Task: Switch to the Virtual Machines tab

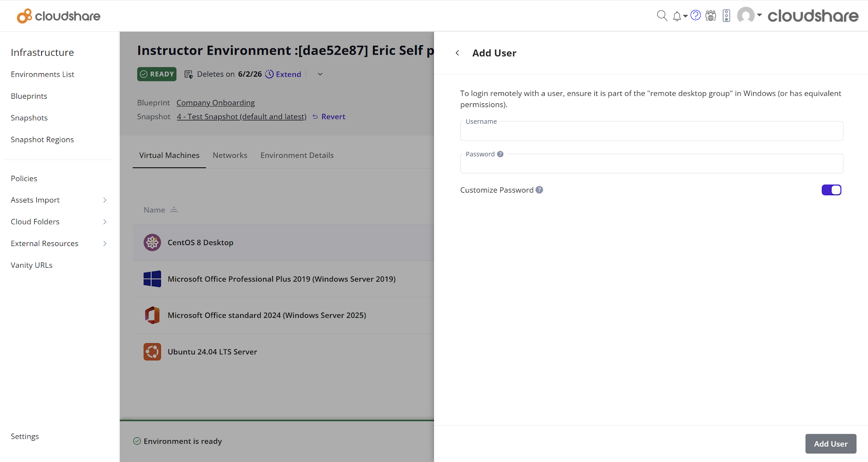Action: (169, 155)
